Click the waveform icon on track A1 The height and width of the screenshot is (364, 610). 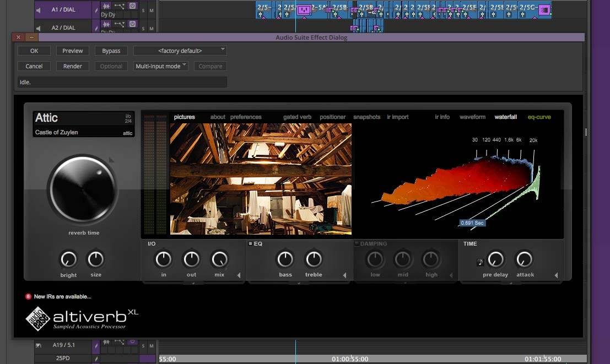[106, 6]
